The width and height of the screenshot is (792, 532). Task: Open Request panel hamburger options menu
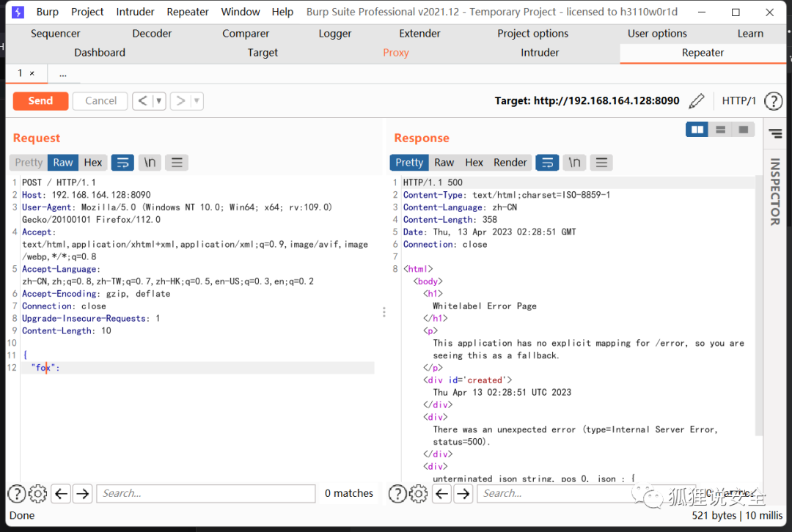point(177,163)
